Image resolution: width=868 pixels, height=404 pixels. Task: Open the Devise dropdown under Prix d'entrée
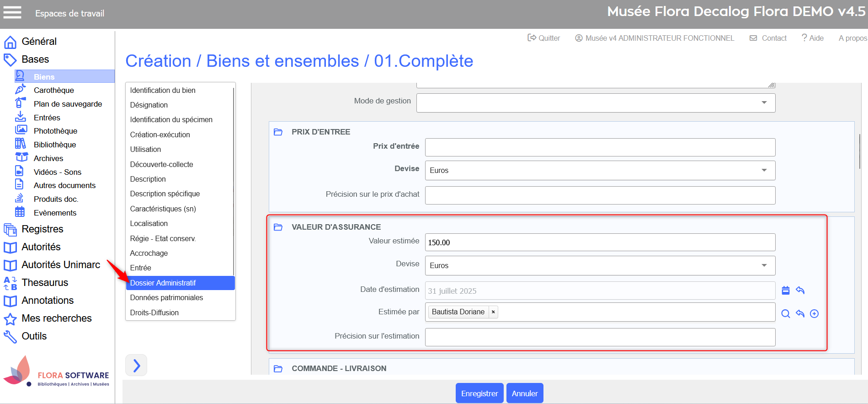pos(764,170)
